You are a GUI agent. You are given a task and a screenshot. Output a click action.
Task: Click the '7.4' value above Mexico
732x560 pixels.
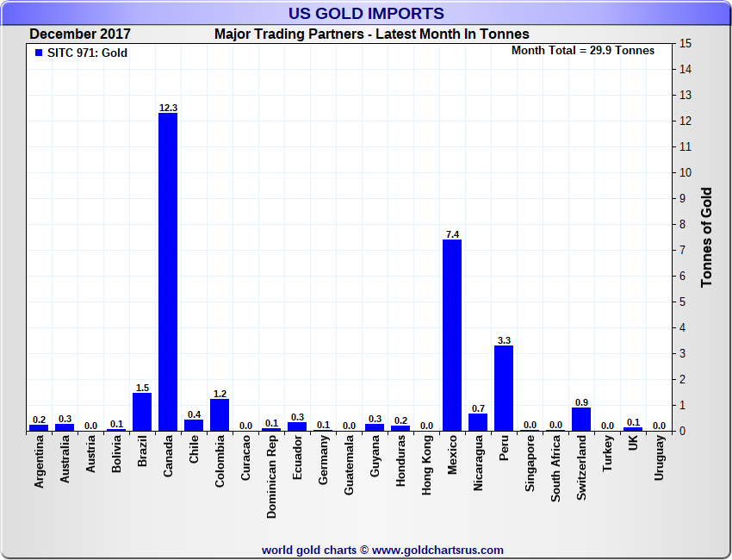coord(452,234)
